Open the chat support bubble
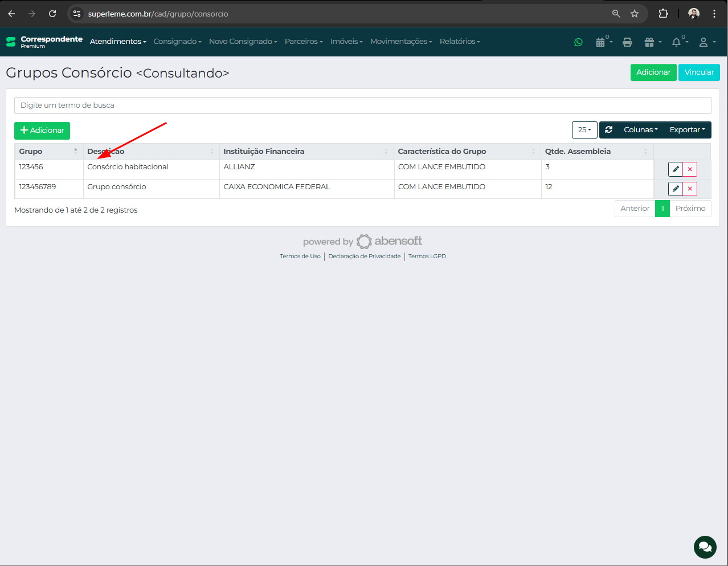This screenshot has width=728, height=566. 705,547
